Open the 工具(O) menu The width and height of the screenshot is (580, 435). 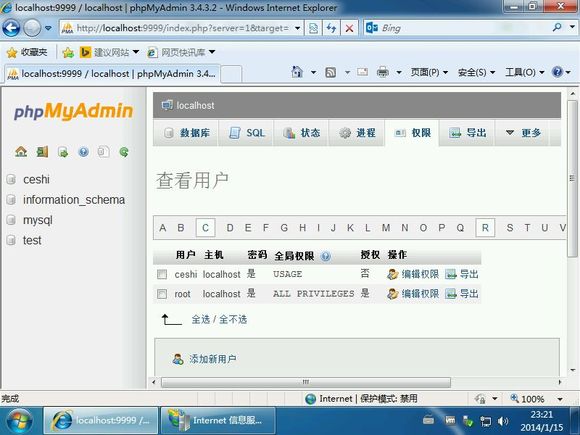525,72
